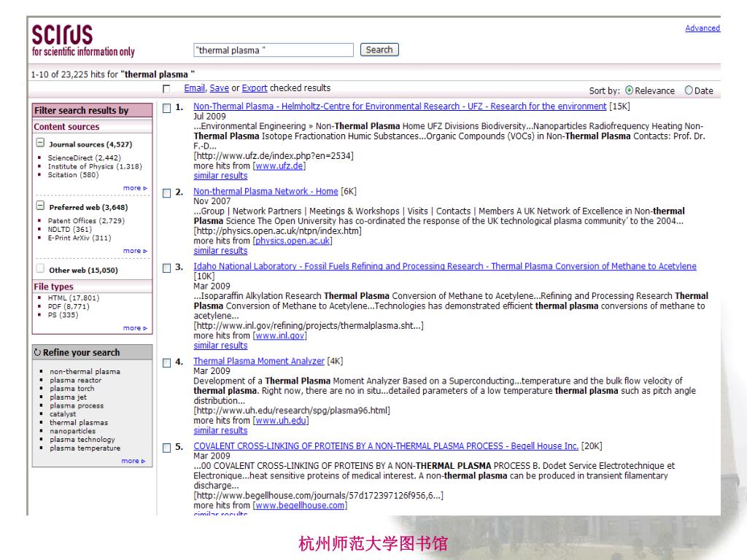Follow the www.ufz.de more hits link
This screenshot has width=747, height=560.
(279, 166)
